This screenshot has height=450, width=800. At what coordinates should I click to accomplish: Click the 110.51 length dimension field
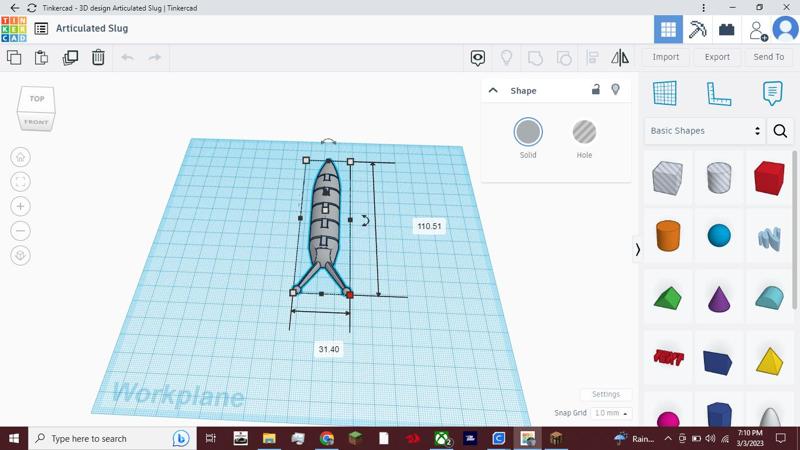pyautogui.click(x=429, y=226)
